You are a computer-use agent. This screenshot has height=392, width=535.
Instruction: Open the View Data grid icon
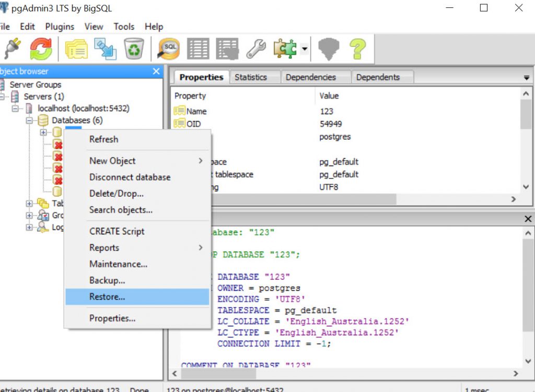coord(197,49)
